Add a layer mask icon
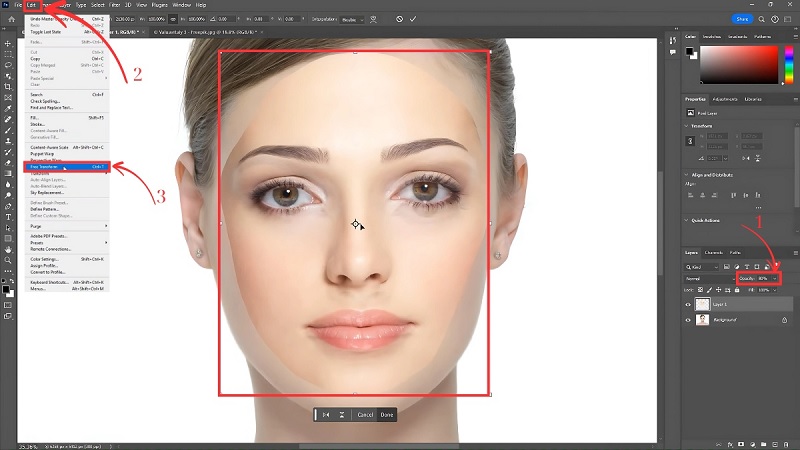This screenshot has width=800, height=450. [x=741, y=444]
